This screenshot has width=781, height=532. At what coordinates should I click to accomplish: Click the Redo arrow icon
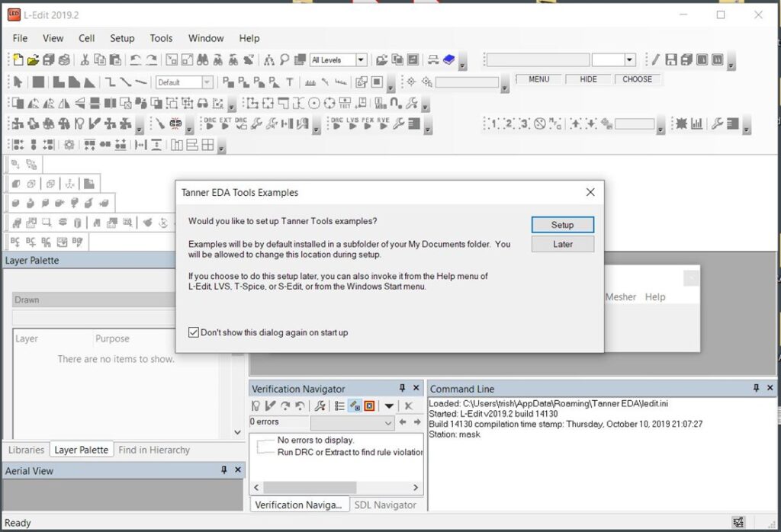click(x=152, y=59)
